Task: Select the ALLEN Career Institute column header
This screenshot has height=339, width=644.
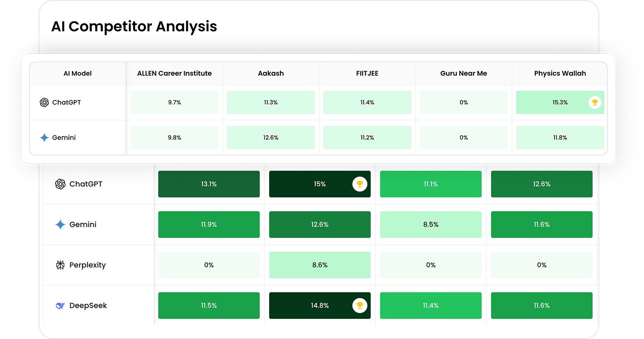Action: click(174, 73)
